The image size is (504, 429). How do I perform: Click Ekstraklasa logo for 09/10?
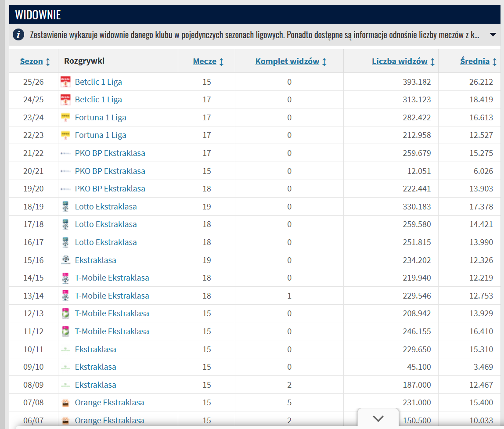pyautogui.click(x=65, y=367)
